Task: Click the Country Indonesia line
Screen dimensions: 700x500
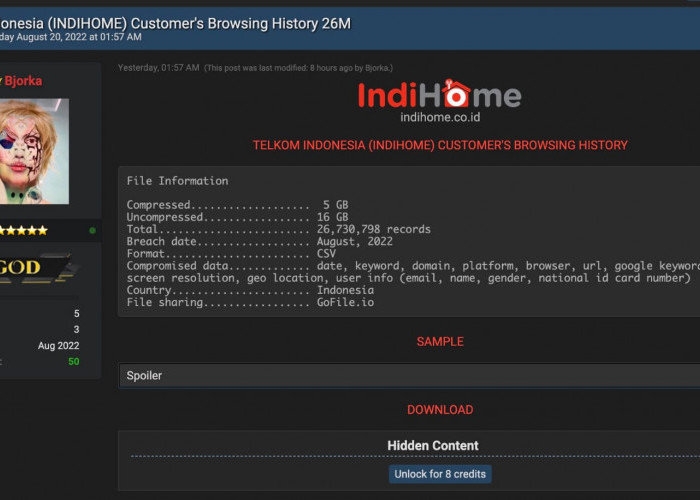Action: (x=250, y=290)
